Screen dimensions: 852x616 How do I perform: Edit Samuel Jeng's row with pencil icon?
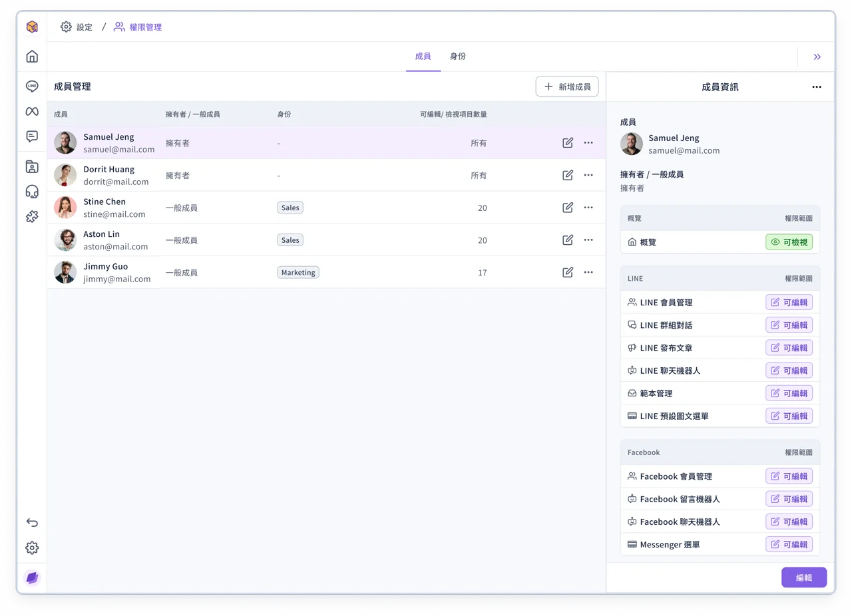tap(568, 142)
